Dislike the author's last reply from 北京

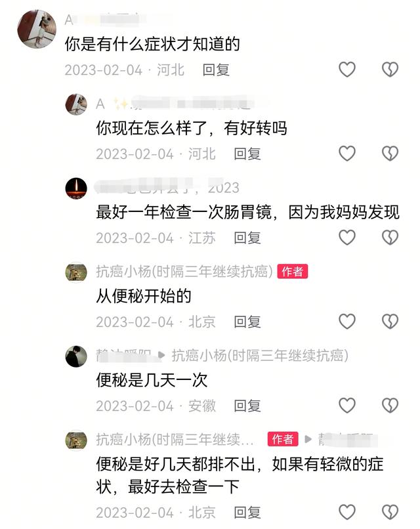coord(390,512)
